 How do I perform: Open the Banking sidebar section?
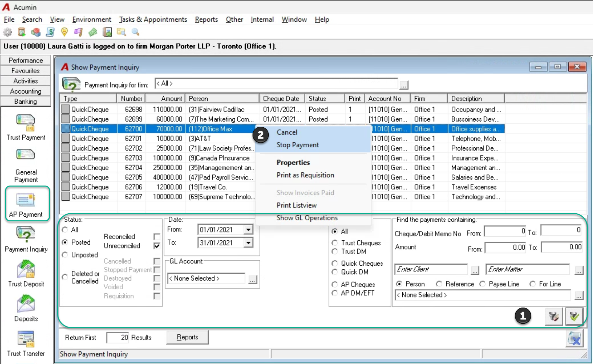(26, 101)
